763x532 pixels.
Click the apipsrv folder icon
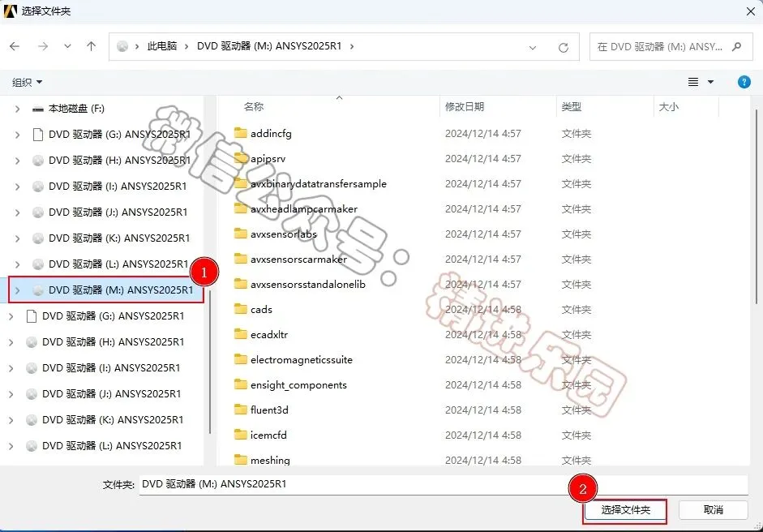pyautogui.click(x=240, y=158)
